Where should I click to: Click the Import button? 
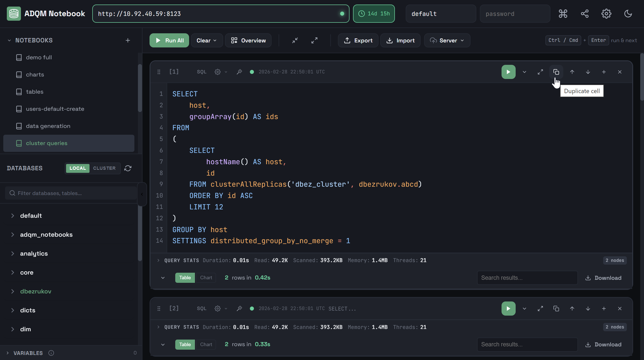tap(400, 40)
